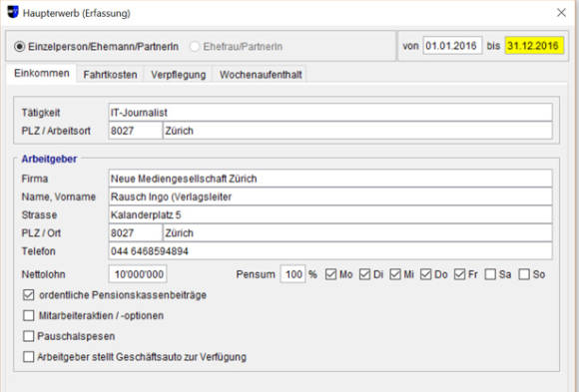Screen dimensions: 579x392
Task: Click the Strasse field Kalanderplatz 5
Action: [x=330, y=214]
